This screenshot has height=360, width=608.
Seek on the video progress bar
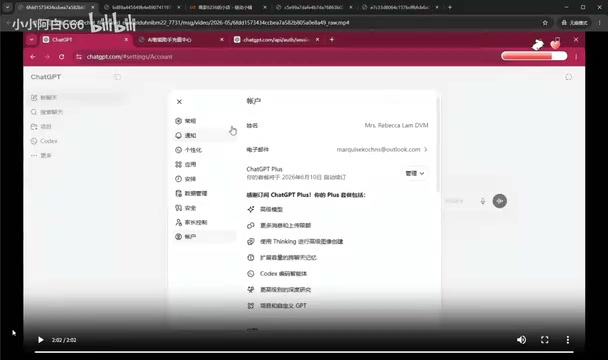tap(304, 352)
